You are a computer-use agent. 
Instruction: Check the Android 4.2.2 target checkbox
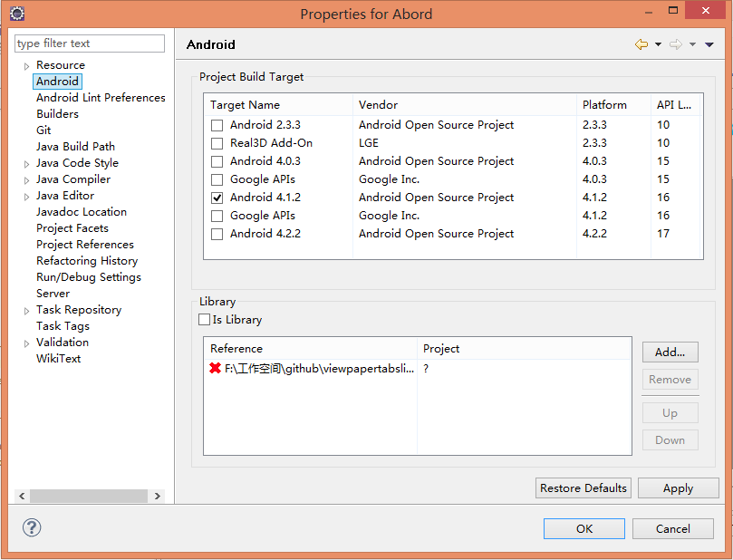[217, 234]
